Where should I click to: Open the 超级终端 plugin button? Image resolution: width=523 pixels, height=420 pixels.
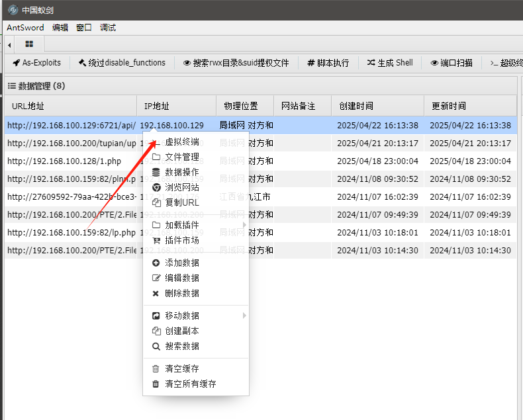pos(506,63)
